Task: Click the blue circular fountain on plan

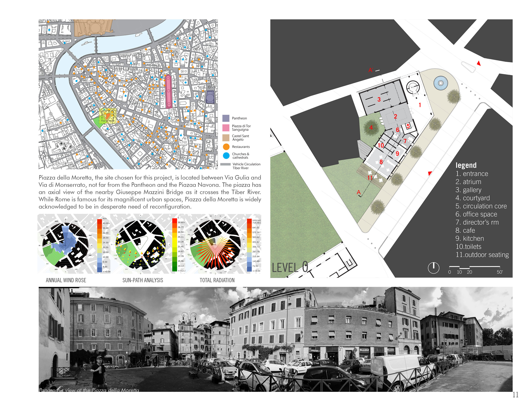Action: [441, 83]
